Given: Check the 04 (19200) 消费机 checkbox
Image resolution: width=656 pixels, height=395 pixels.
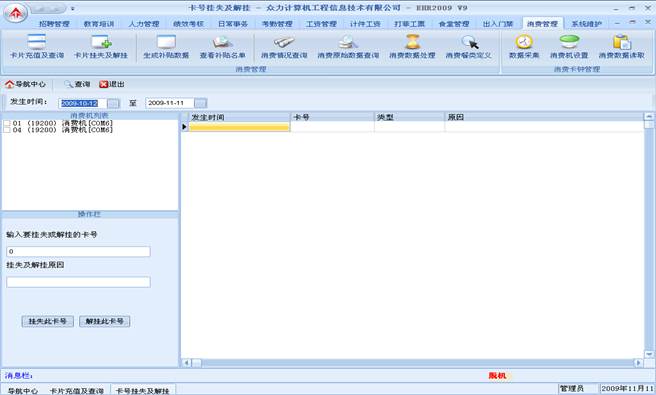Looking at the screenshot, I should click(7, 130).
